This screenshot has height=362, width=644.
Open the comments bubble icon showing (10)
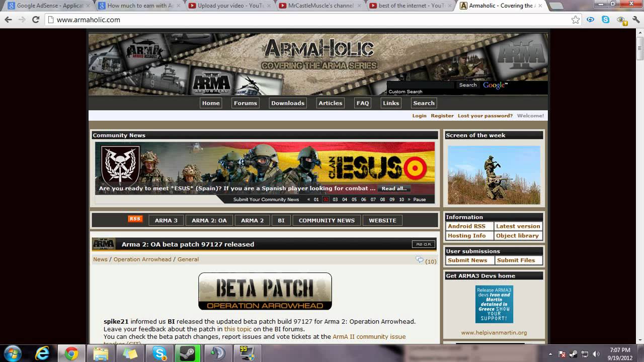(x=420, y=260)
